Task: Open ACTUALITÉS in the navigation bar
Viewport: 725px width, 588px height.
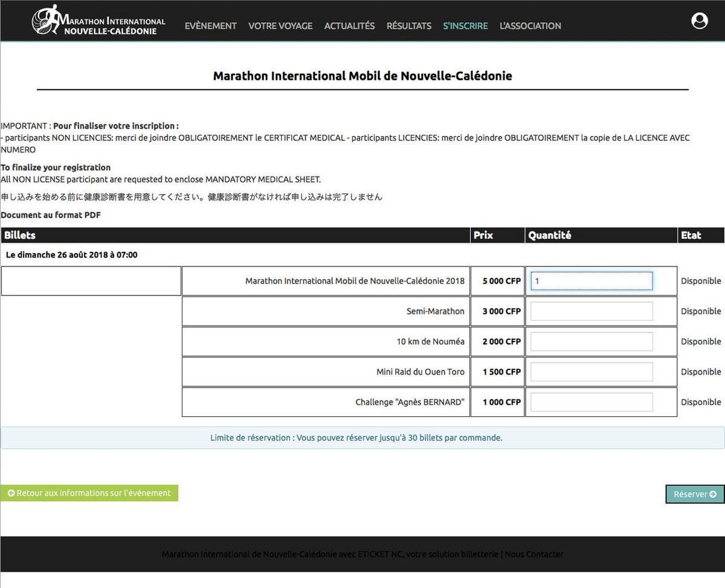Action: pyautogui.click(x=349, y=26)
